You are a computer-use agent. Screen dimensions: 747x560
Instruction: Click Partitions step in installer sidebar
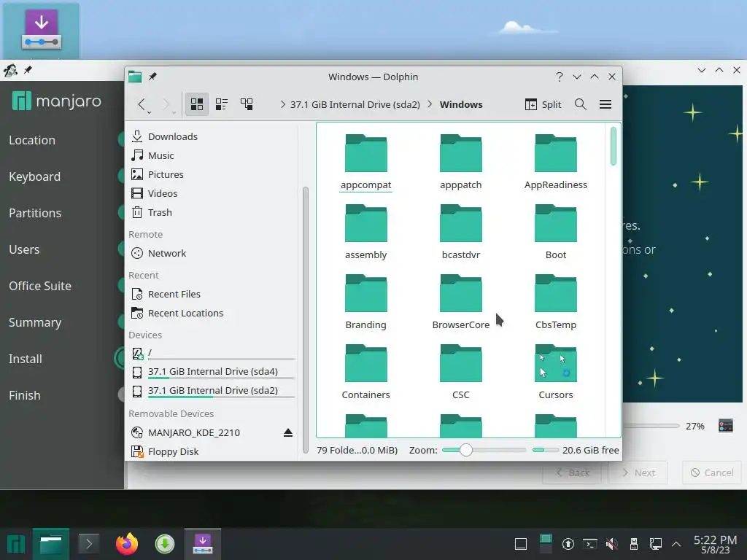pyautogui.click(x=35, y=213)
